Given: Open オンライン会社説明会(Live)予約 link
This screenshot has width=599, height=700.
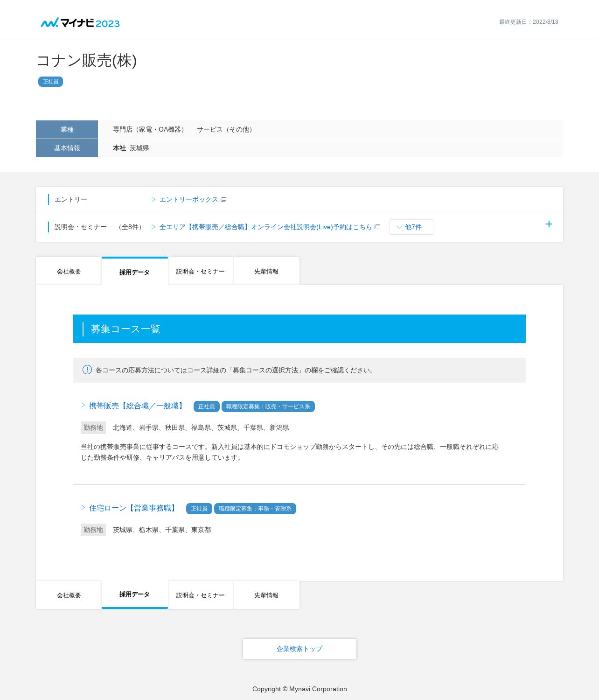Looking at the screenshot, I should pos(266,227).
